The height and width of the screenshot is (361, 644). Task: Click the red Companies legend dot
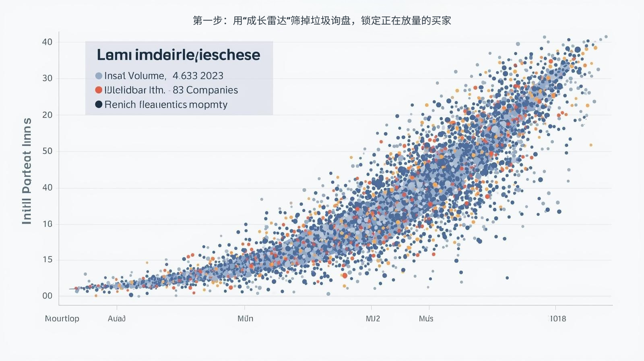point(99,90)
